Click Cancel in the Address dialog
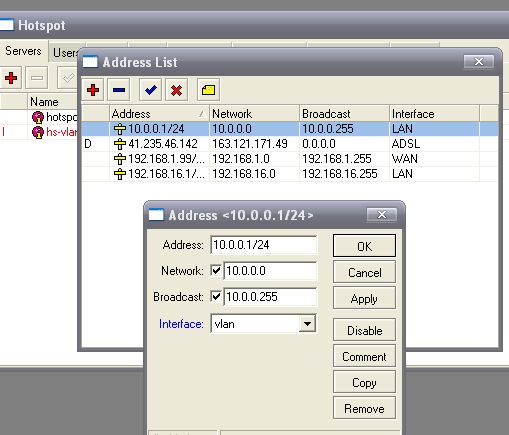Screen dimensions: 509x435 pos(364,273)
